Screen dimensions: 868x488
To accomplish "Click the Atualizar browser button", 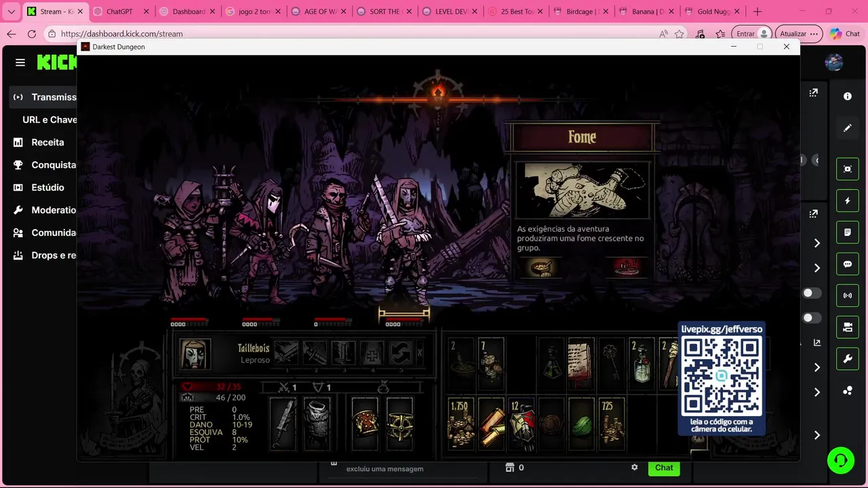I will 799,33.
